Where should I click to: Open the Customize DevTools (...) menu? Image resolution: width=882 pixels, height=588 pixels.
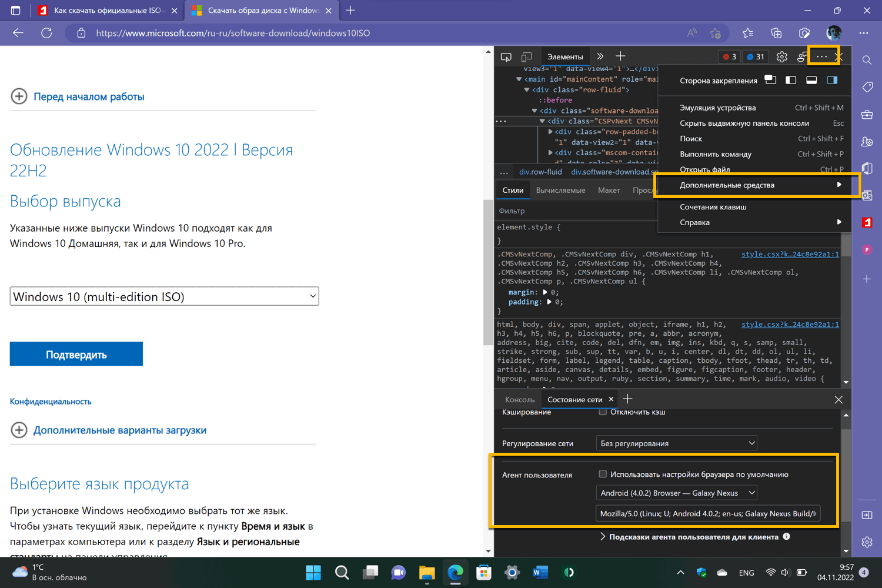823,56
